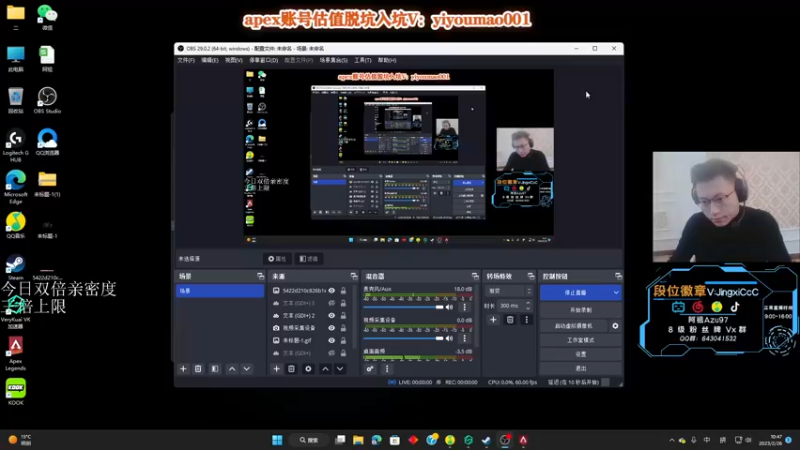Undock the Mixer (混音器) panel with its float icon
The width and height of the screenshot is (800, 450).
(x=475, y=276)
